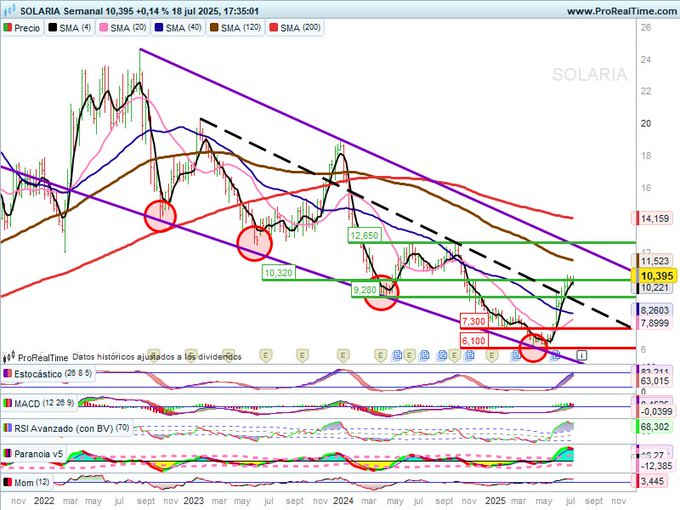680x510 pixels.
Task: Click the Mom indicator icon
Action: [7, 482]
